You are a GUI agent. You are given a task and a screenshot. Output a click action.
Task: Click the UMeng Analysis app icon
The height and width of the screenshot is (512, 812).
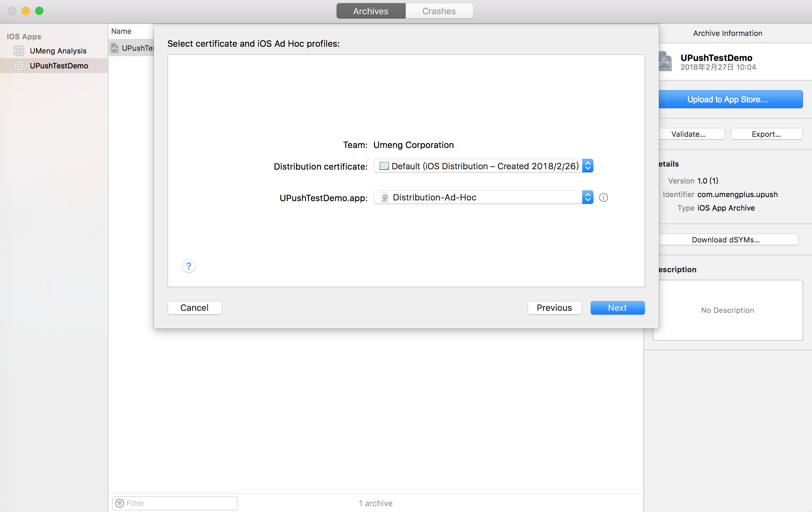19,51
